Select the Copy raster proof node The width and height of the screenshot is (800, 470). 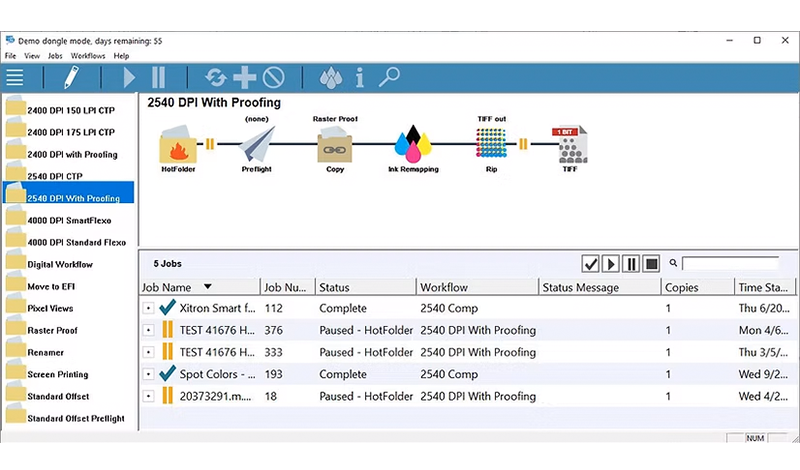pyautogui.click(x=335, y=144)
